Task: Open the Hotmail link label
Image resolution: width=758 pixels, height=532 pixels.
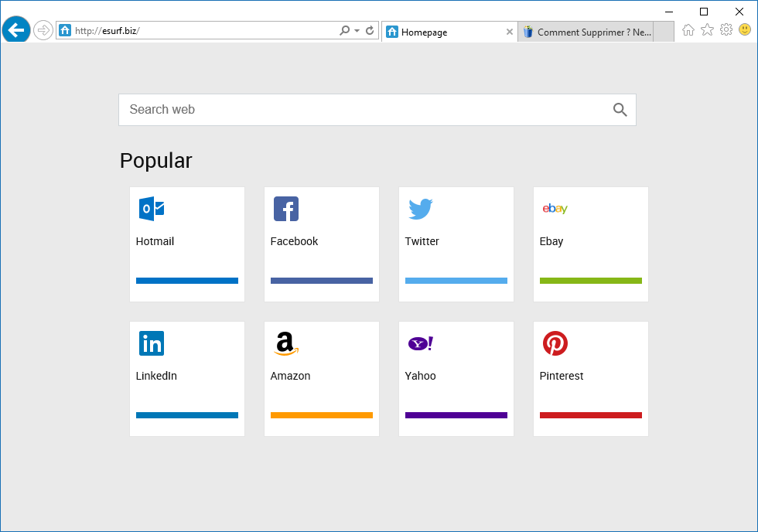Action: 155,241
